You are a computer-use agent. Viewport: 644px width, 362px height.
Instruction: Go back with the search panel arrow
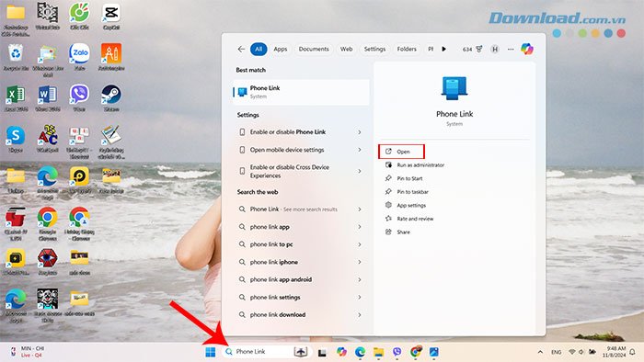point(241,50)
